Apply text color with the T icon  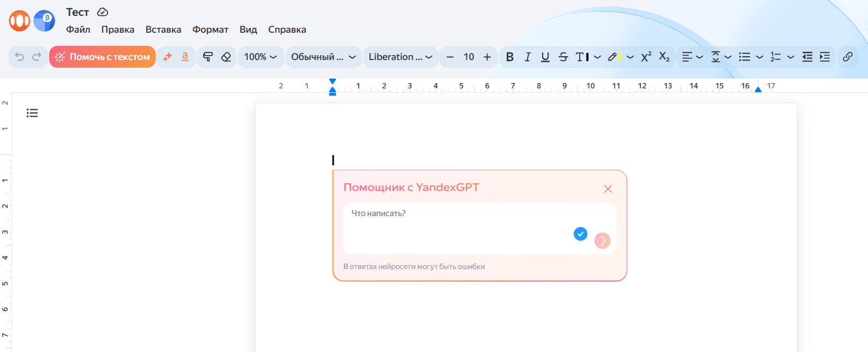click(582, 57)
